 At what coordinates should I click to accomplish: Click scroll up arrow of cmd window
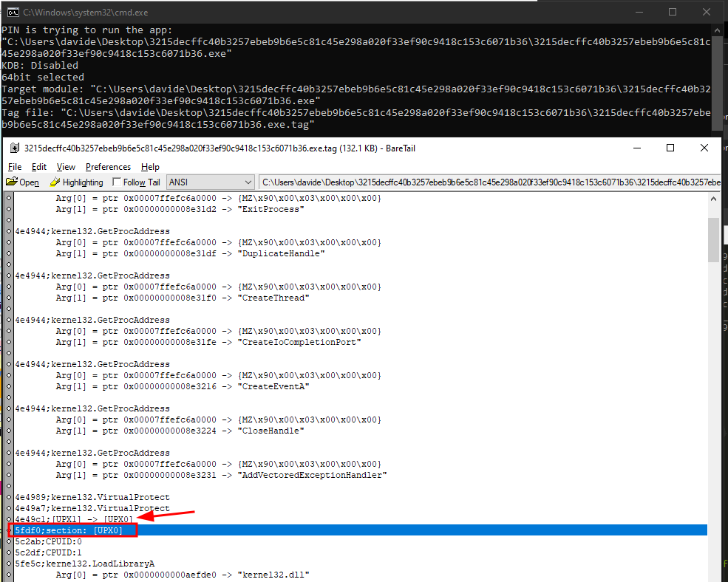tap(716, 32)
